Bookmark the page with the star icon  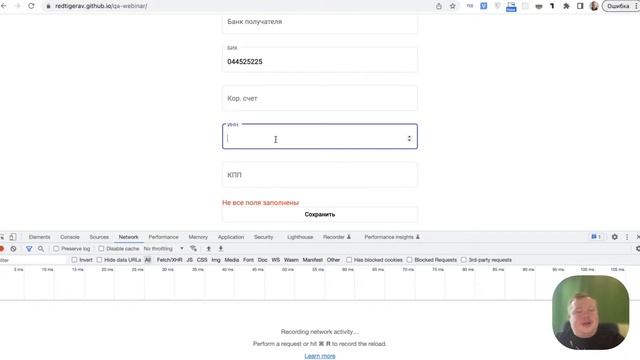(453, 6)
